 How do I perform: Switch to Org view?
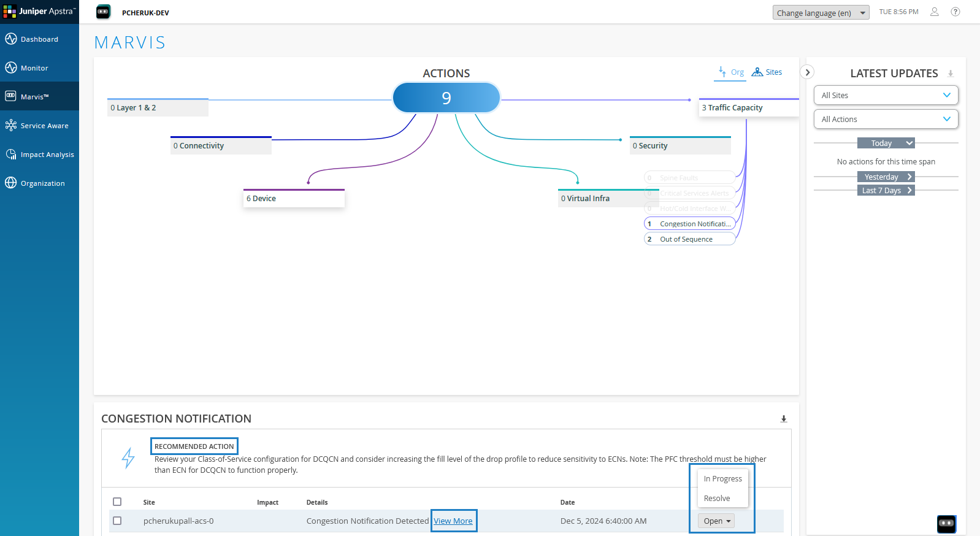coord(732,72)
